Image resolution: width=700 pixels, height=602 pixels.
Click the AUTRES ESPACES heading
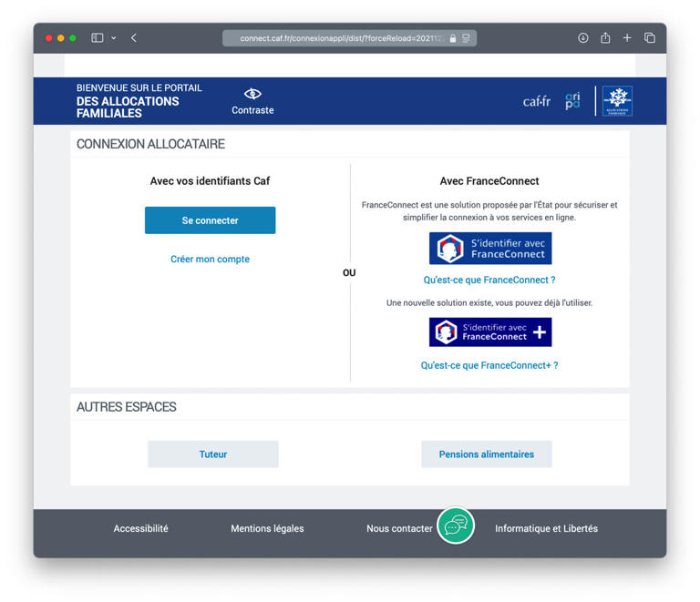pos(127,407)
